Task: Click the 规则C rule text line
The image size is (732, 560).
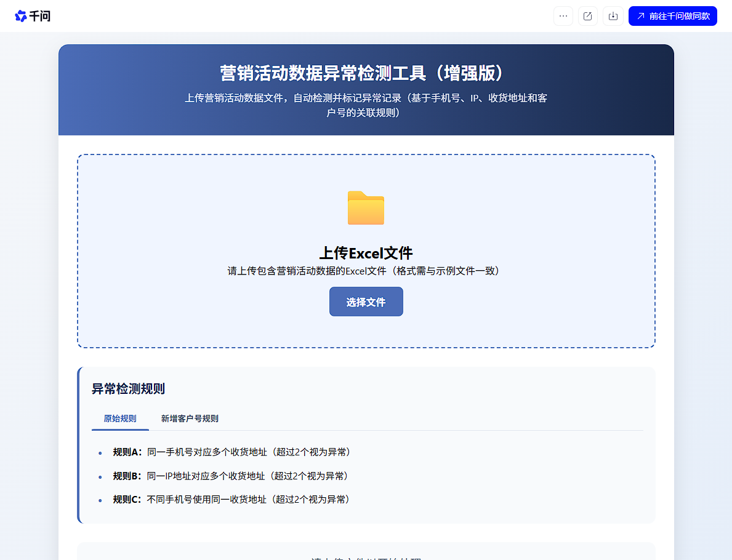Action: click(231, 499)
